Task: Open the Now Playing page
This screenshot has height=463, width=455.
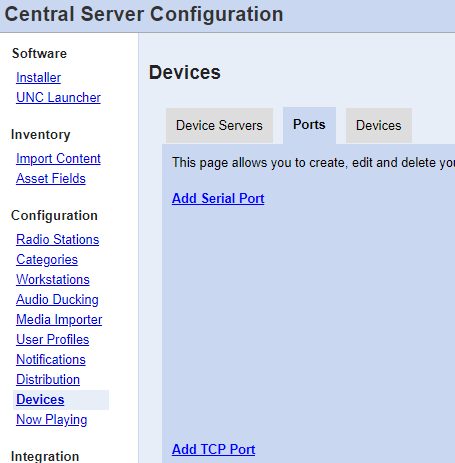Action: (x=52, y=420)
